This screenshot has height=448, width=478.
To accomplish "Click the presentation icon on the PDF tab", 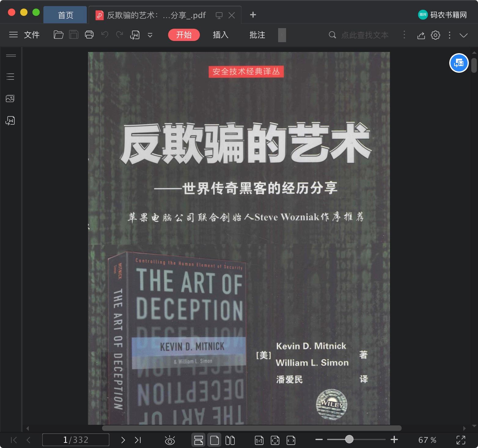I will point(219,15).
